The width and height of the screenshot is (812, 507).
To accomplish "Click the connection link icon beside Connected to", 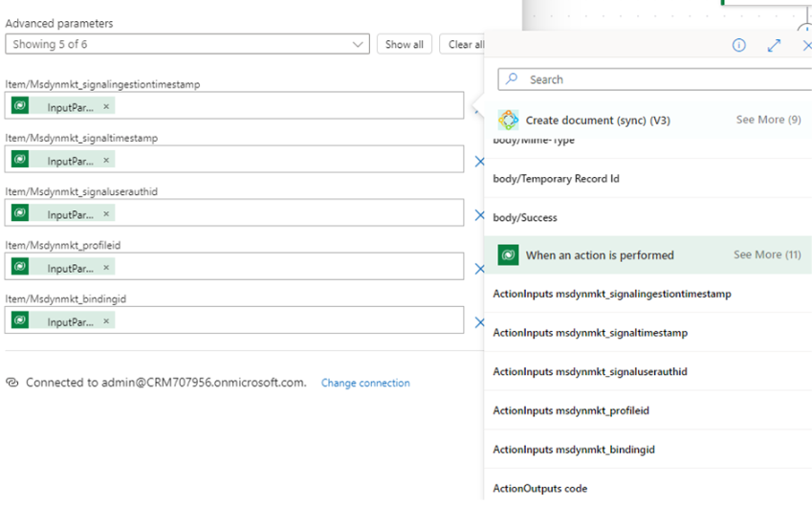I will pos(11,383).
